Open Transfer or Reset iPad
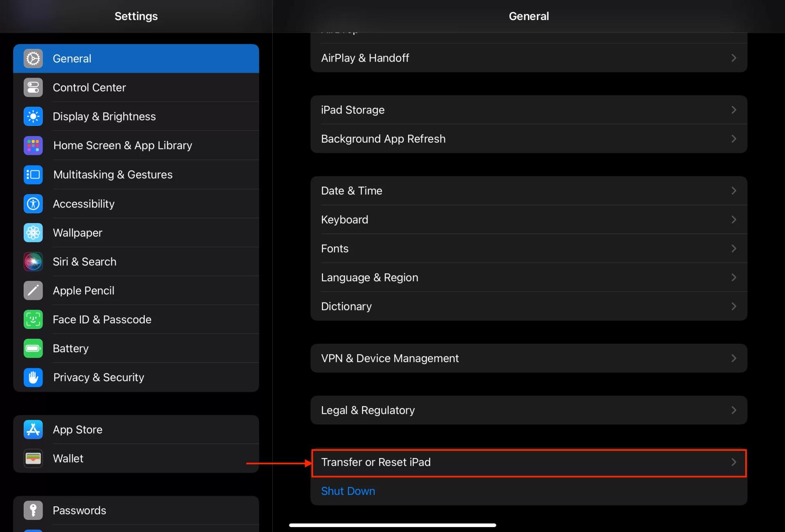The height and width of the screenshot is (532, 785). point(529,462)
